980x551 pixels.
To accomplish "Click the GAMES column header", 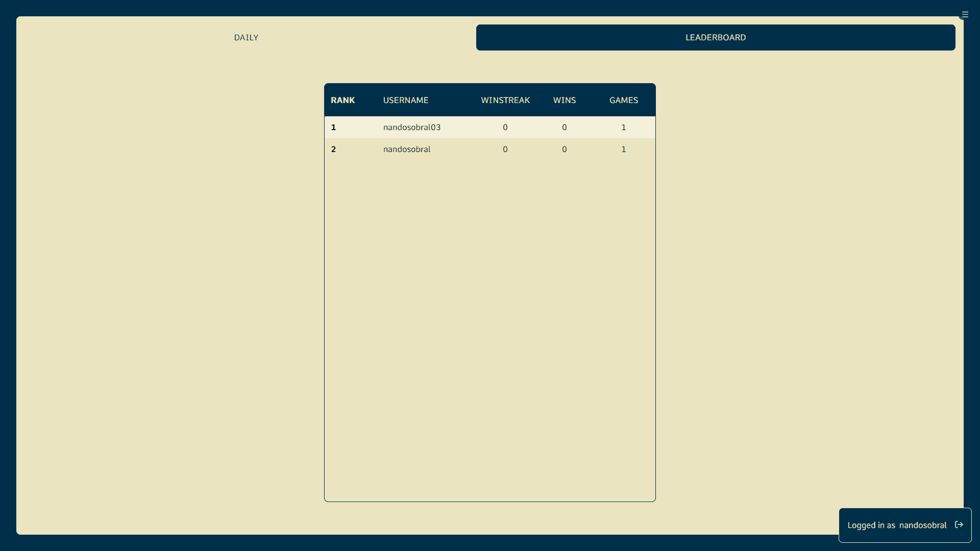I will point(624,100).
